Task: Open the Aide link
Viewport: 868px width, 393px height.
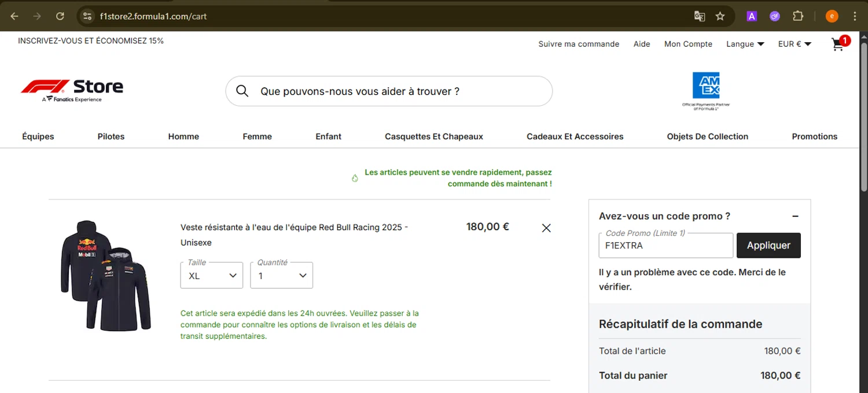Action: pos(642,44)
